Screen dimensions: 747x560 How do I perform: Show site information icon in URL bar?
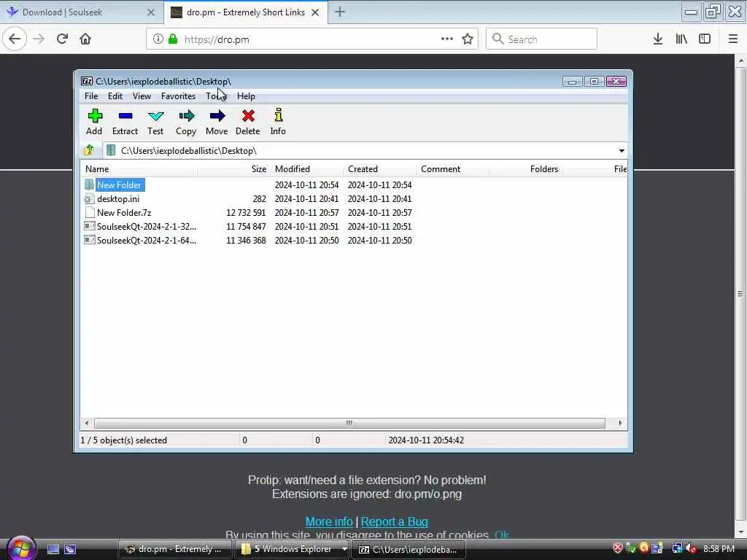point(158,39)
